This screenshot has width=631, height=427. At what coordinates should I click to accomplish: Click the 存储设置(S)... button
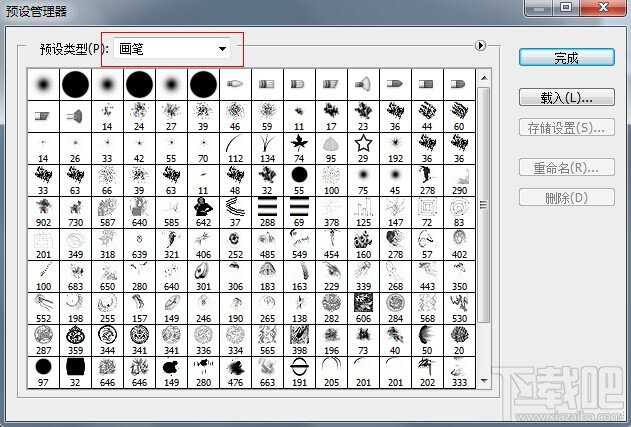coord(567,128)
